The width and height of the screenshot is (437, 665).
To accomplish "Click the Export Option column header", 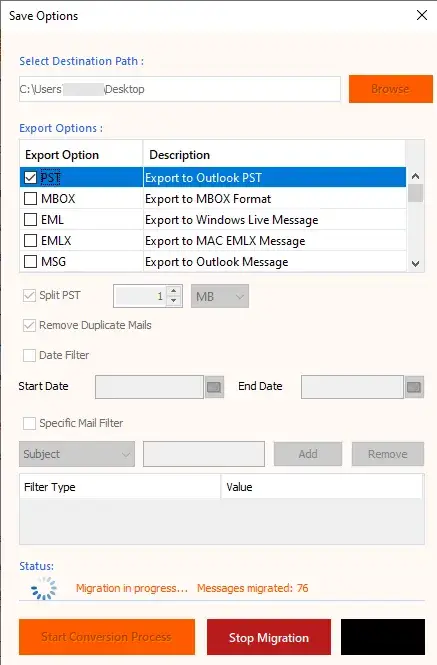I will 81,154.
